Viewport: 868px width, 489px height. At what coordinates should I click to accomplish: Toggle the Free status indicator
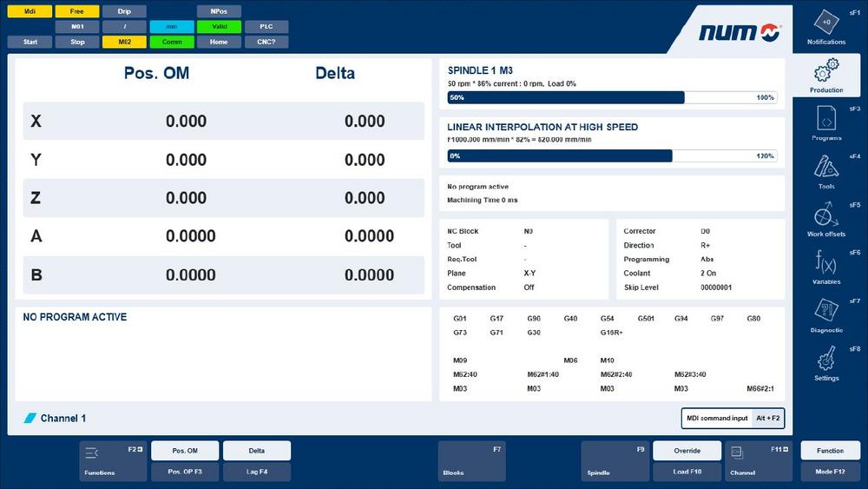[77, 11]
